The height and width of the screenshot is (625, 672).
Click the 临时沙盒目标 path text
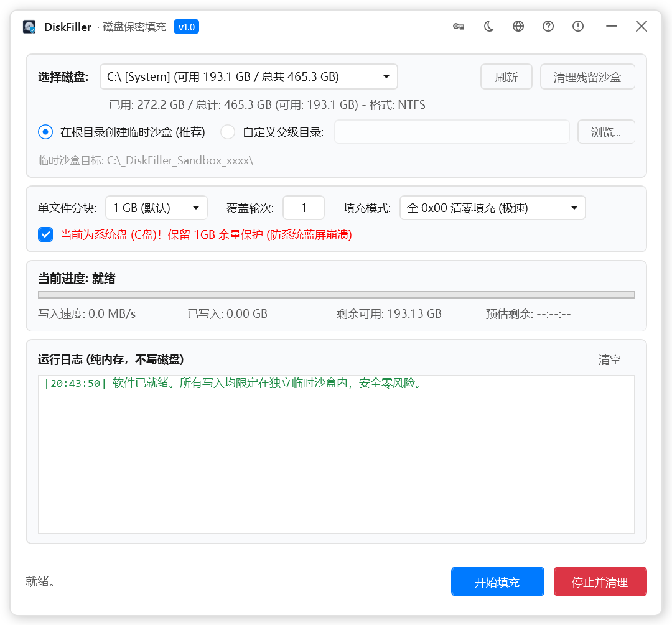pos(146,160)
